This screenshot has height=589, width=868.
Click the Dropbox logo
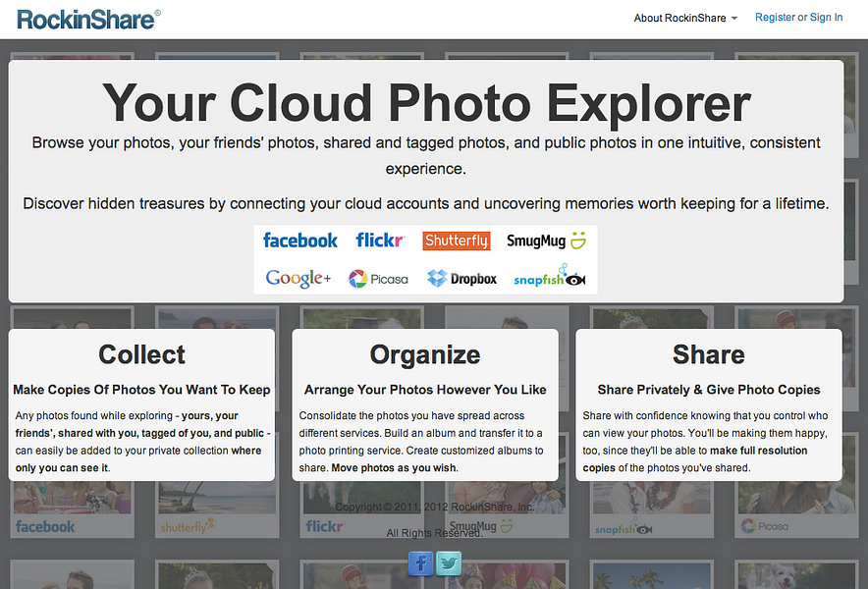[462, 279]
